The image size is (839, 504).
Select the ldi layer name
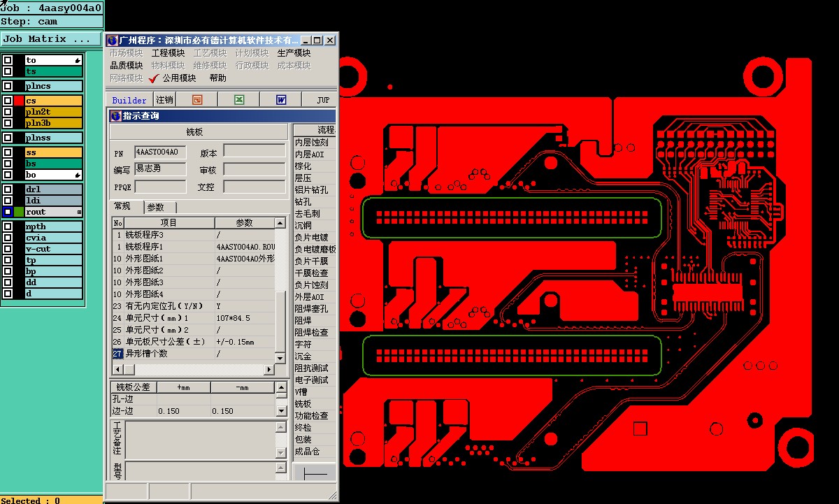click(x=54, y=201)
